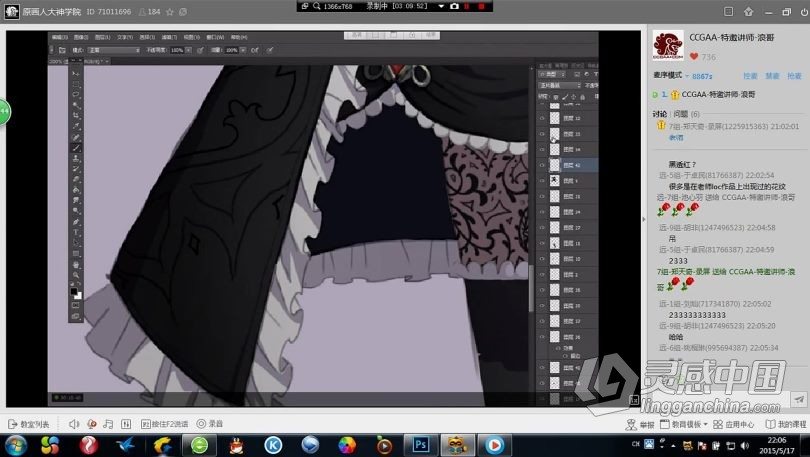Open 应用中心 in the bottom bar
The image size is (810, 457).
click(x=734, y=424)
